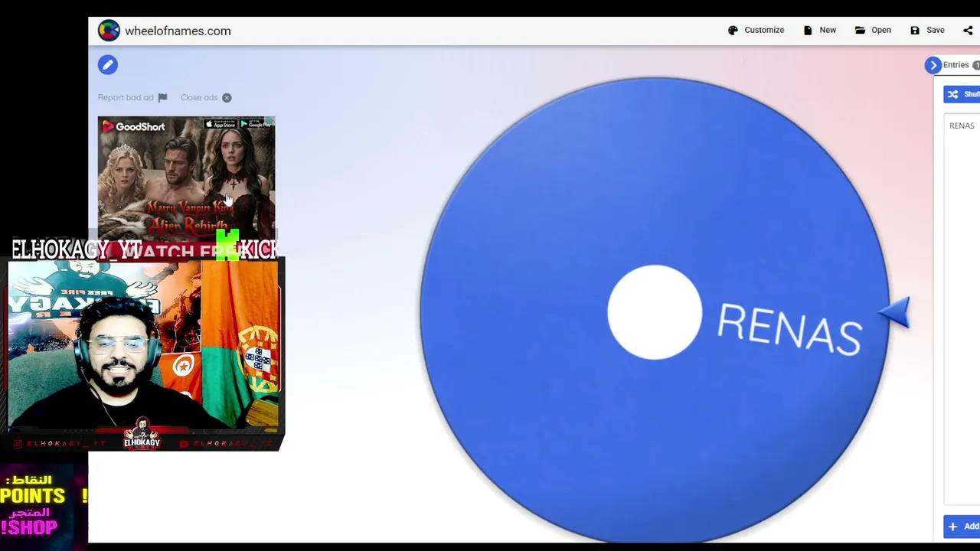Spin the blue RENAS wheel

coord(655,312)
